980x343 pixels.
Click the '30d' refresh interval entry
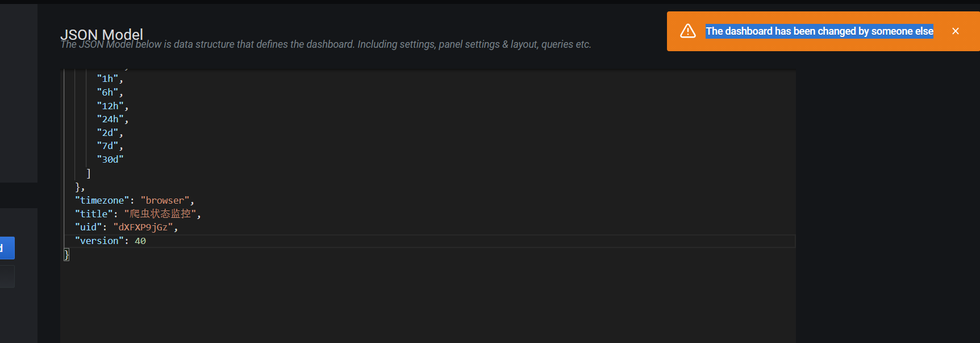click(111, 159)
